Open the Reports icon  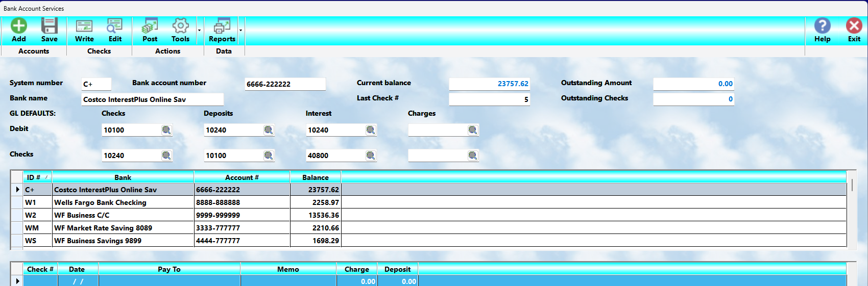222,25
